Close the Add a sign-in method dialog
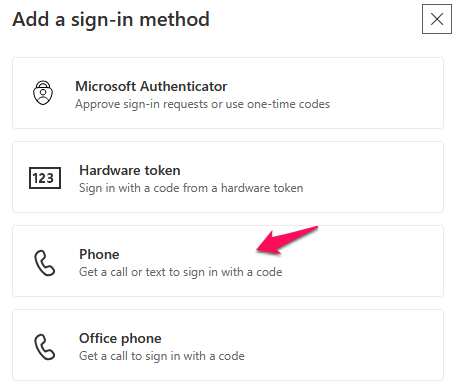The image size is (462, 386). [437, 19]
